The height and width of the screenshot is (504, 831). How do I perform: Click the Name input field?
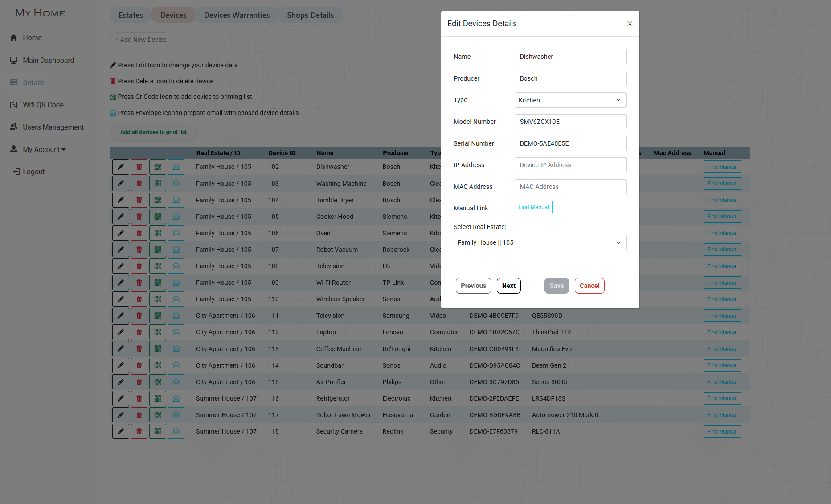pos(570,57)
